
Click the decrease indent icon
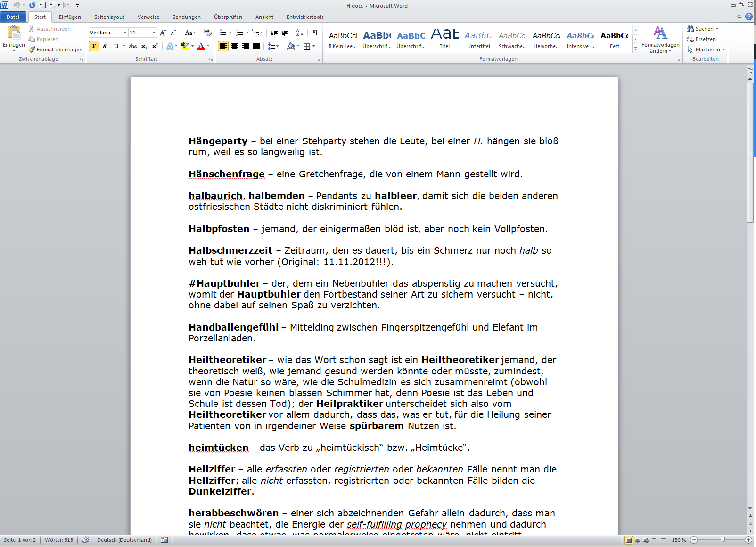(x=274, y=33)
